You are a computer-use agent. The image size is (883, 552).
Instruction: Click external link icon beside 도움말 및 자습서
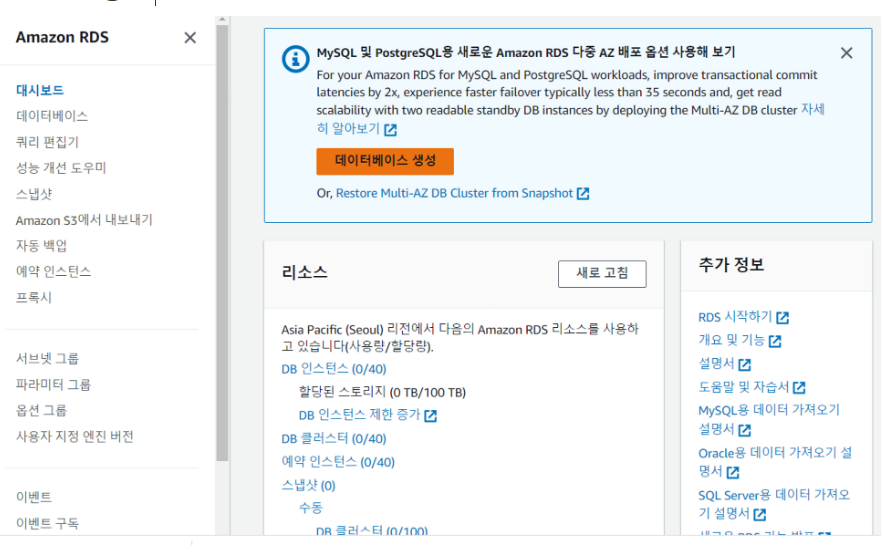(x=799, y=388)
